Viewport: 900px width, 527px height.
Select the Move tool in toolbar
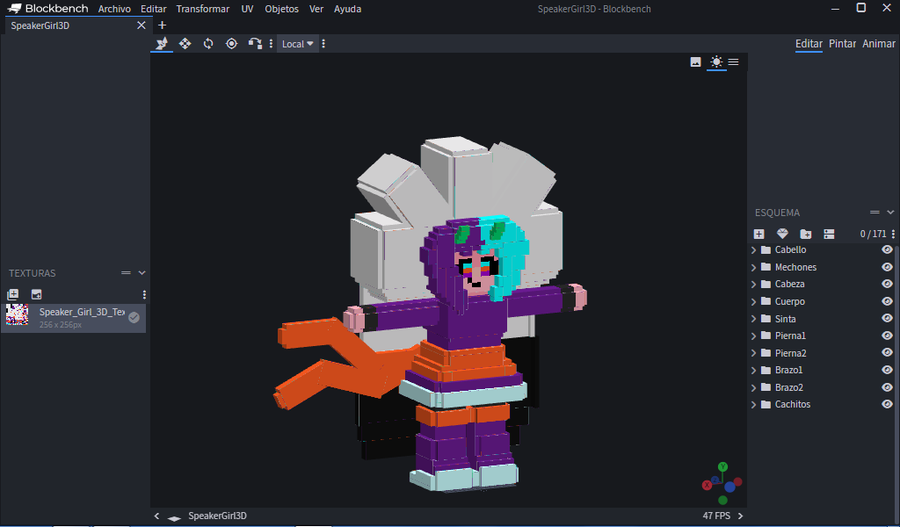(162, 44)
